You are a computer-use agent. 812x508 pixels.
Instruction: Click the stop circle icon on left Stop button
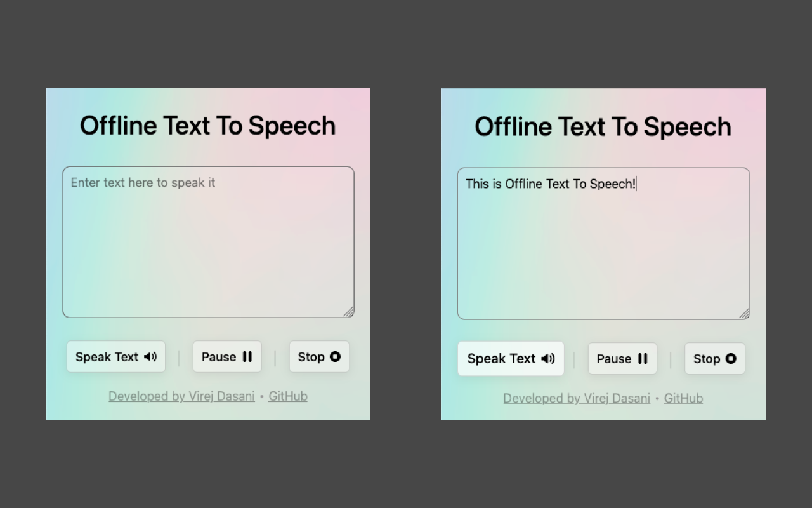point(334,357)
